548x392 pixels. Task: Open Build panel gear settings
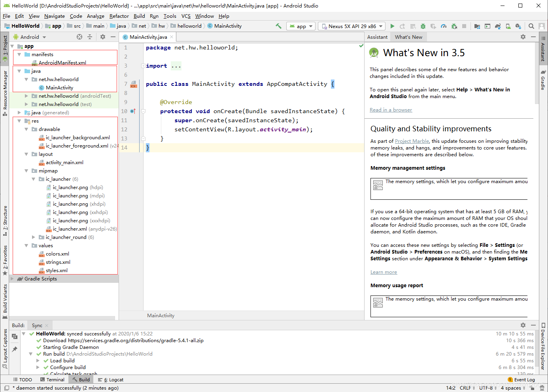coord(523,325)
